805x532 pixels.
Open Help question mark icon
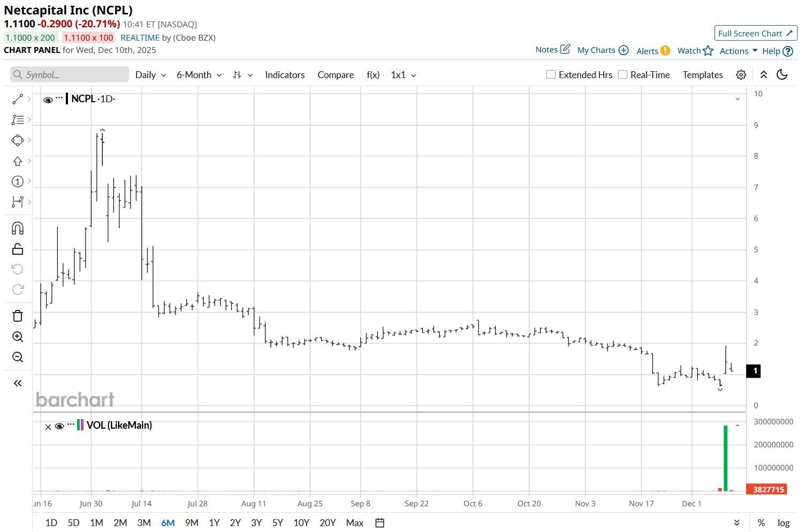click(787, 51)
